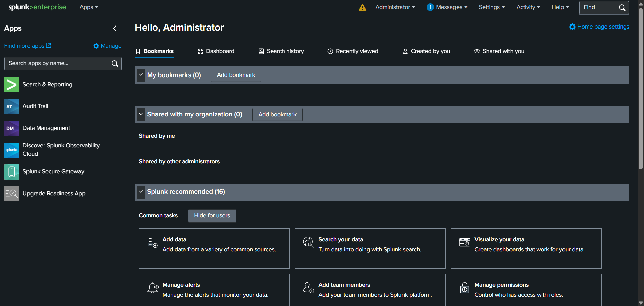The width and height of the screenshot is (644, 306).
Task: Open Splunk Secure Gateway app label
Action: click(53, 172)
